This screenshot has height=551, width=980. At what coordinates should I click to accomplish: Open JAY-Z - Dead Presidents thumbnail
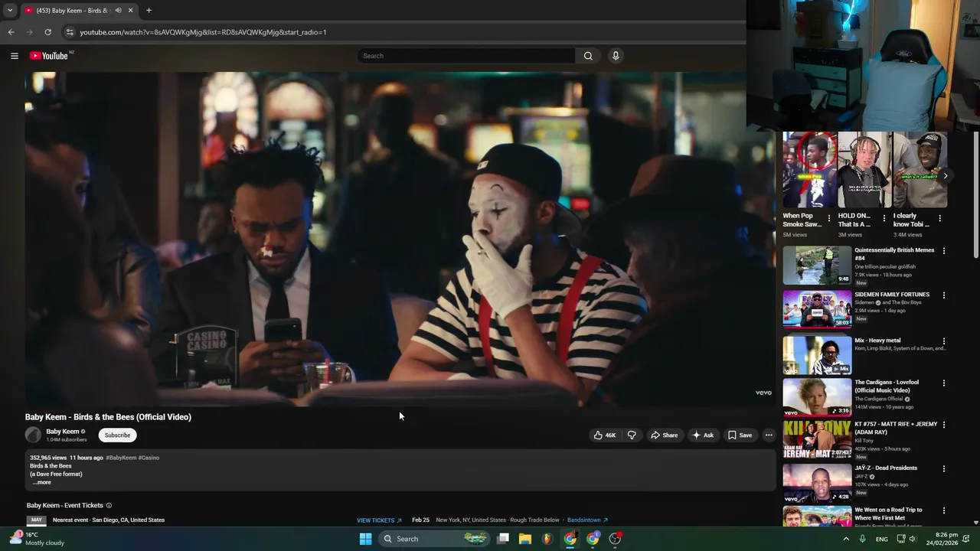[x=817, y=483]
